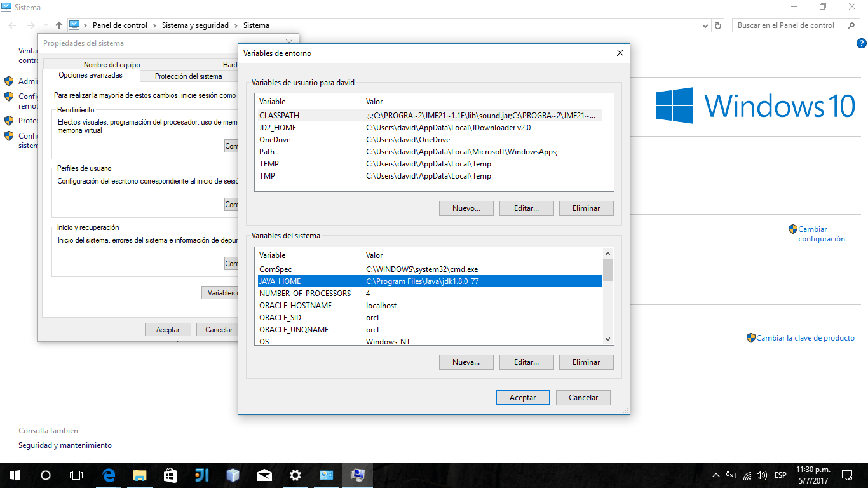Launch Microsoft Edge from the taskbar

[109, 475]
